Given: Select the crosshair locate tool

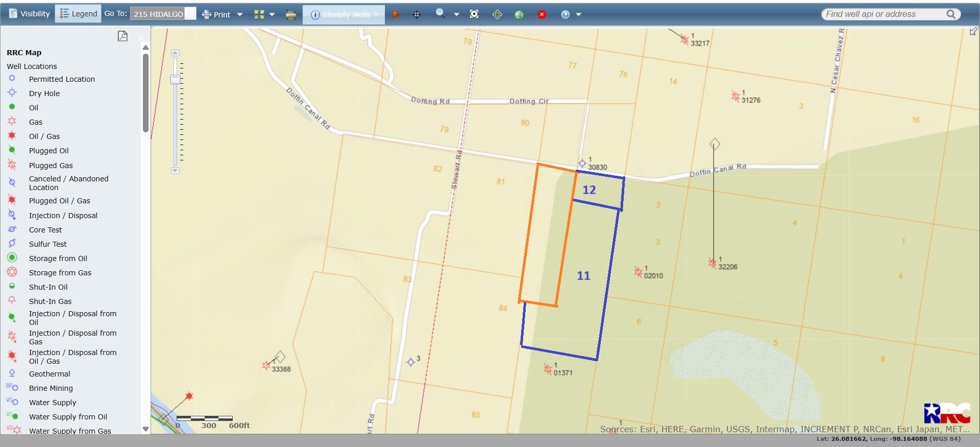Looking at the screenshot, I should tap(416, 15).
